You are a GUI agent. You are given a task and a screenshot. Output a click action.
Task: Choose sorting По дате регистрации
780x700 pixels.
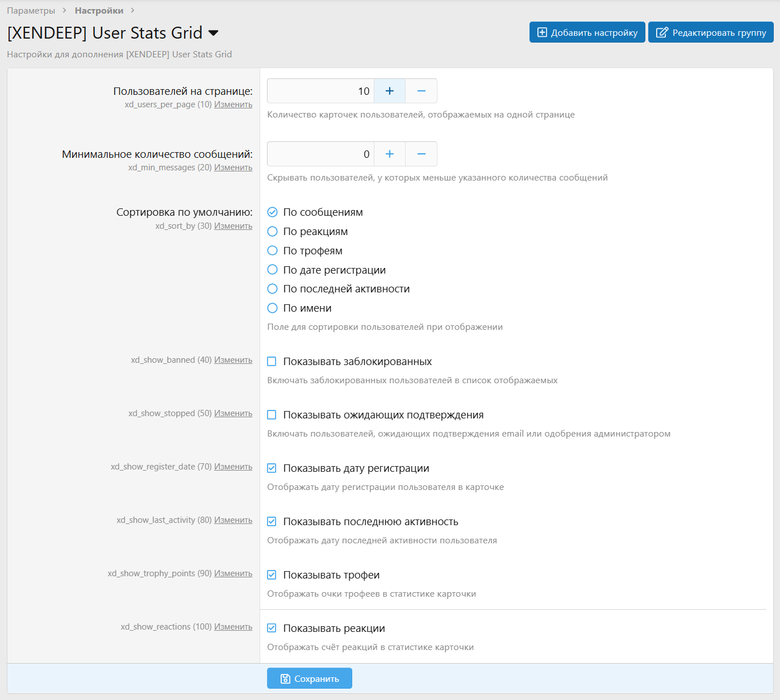point(273,270)
